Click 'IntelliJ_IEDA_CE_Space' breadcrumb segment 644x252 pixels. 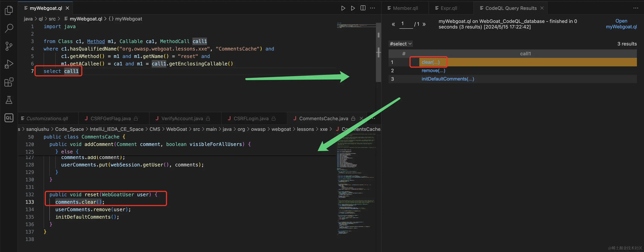point(116,129)
